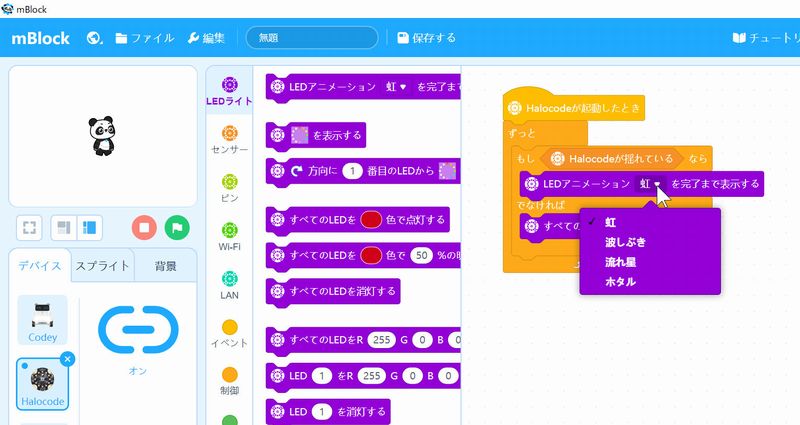800x425 pixels.
Task: Toggle fullscreen stage view icon
Action: click(x=31, y=227)
